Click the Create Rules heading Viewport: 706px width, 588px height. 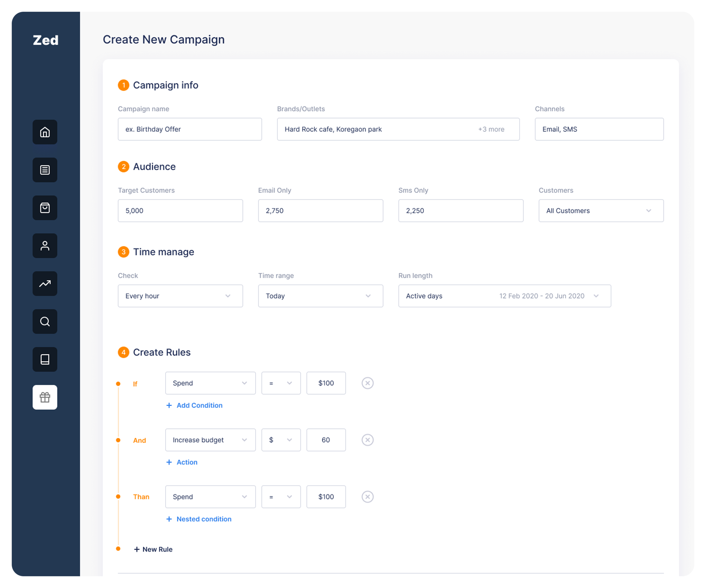pyautogui.click(x=162, y=353)
